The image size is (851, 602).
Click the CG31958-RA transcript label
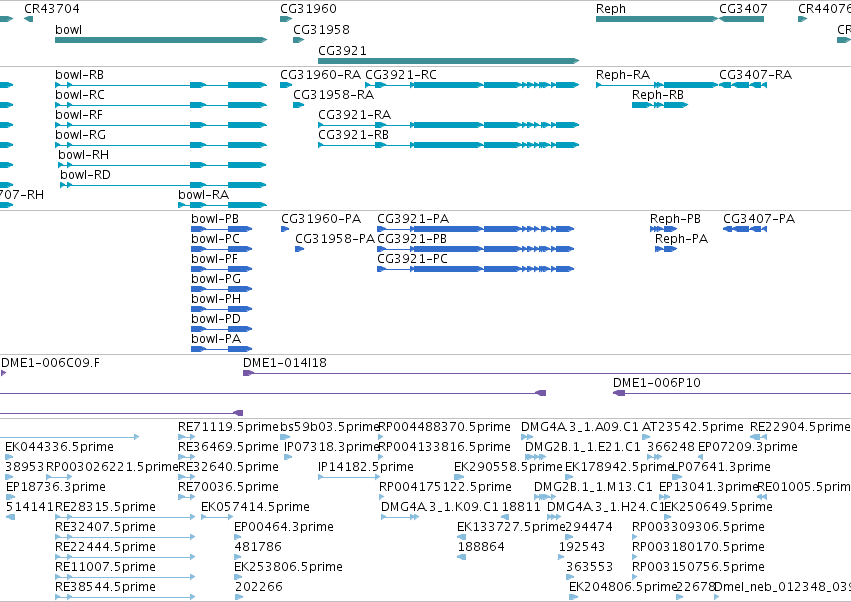coord(334,95)
